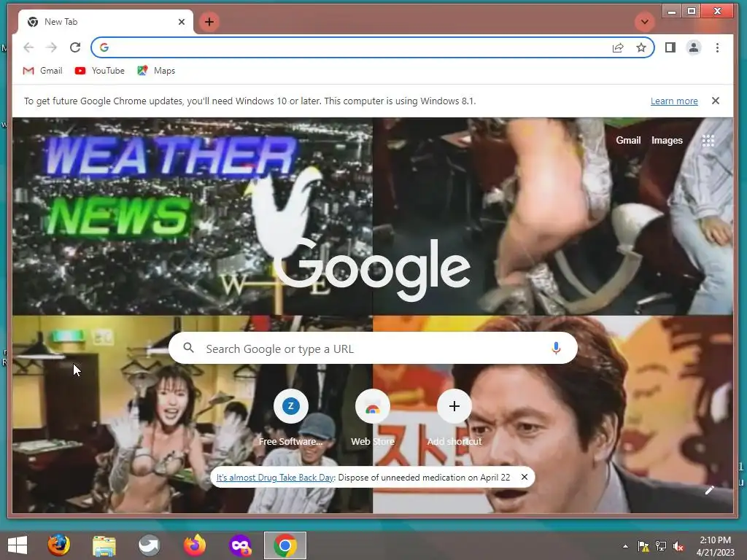
Task: Start voice search with microphone icon
Action: [x=555, y=348]
